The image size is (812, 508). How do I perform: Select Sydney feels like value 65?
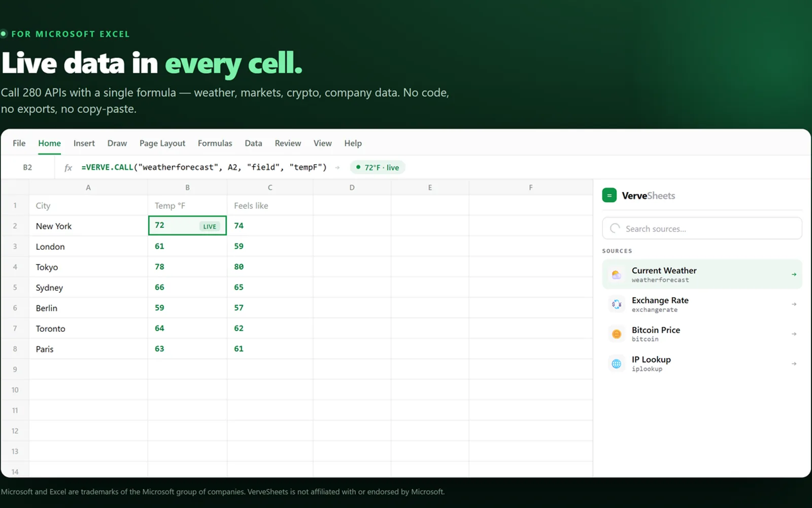click(x=270, y=288)
